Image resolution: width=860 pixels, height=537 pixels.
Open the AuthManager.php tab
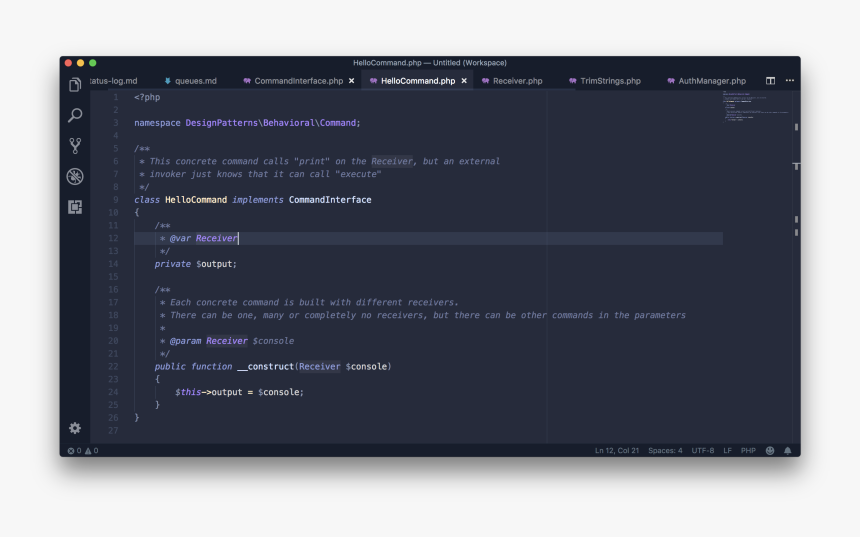coord(711,81)
